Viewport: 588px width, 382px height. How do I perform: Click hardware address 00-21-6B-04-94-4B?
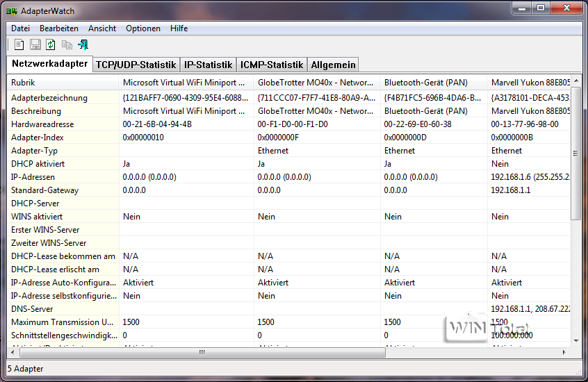click(157, 124)
